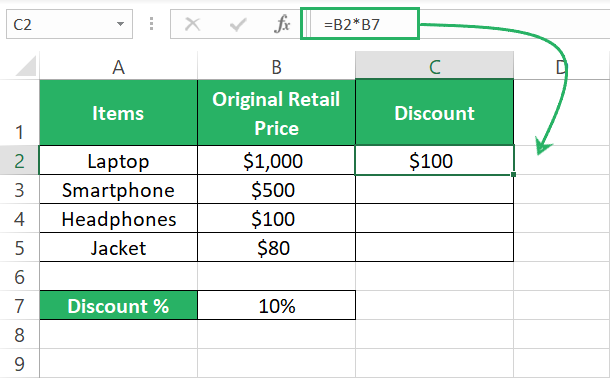Viewport: 610px width, 378px height.
Task: Select column B header
Action: [277, 66]
